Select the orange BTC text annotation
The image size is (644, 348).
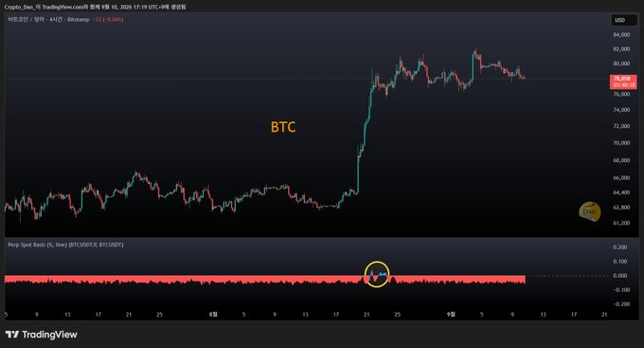click(x=283, y=127)
